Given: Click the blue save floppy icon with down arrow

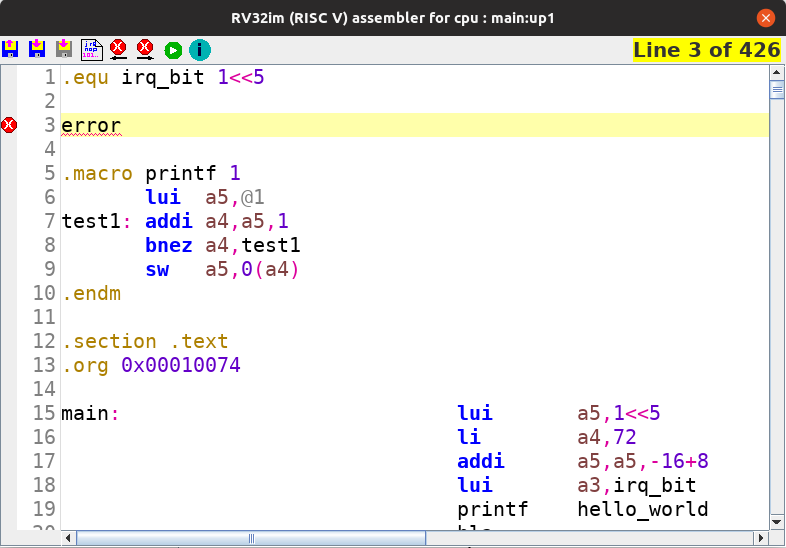Looking at the screenshot, I should click(x=37, y=49).
